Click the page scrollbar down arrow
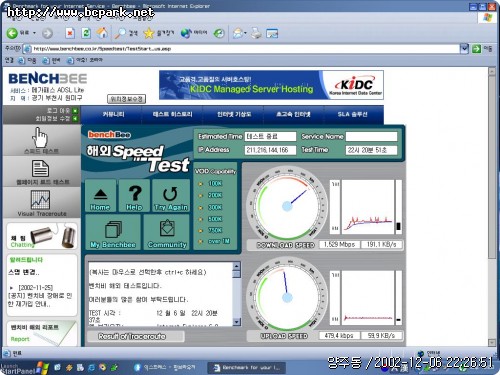 click(492, 342)
